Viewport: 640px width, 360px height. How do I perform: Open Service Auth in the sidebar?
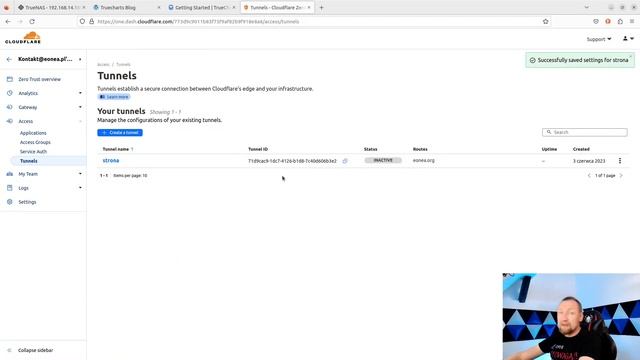tap(33, 152)
